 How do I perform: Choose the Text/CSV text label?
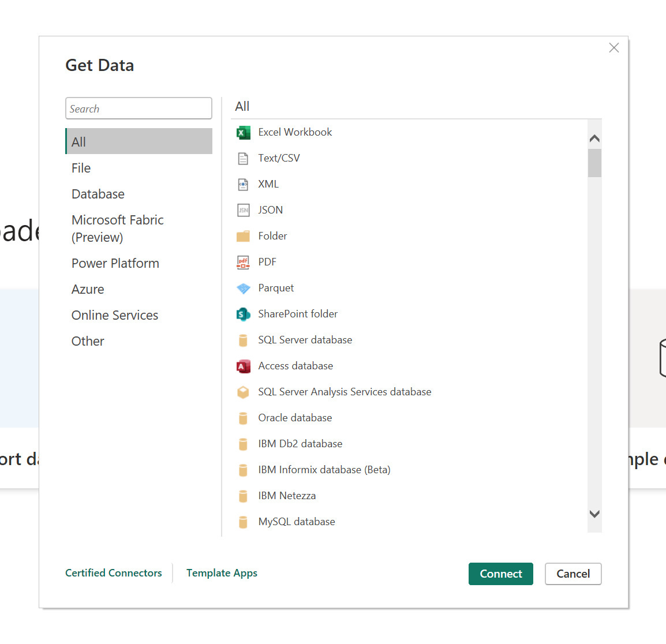pos(279,158)
